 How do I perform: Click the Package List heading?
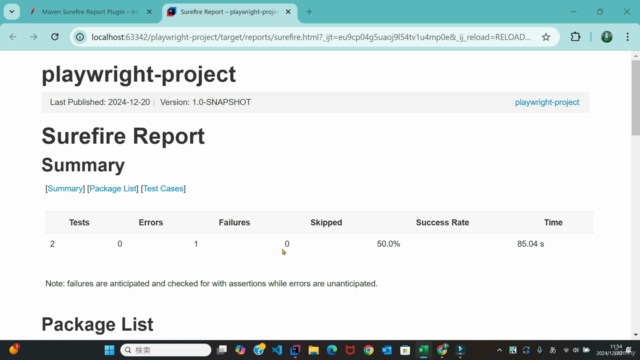[x=98, y=324]
